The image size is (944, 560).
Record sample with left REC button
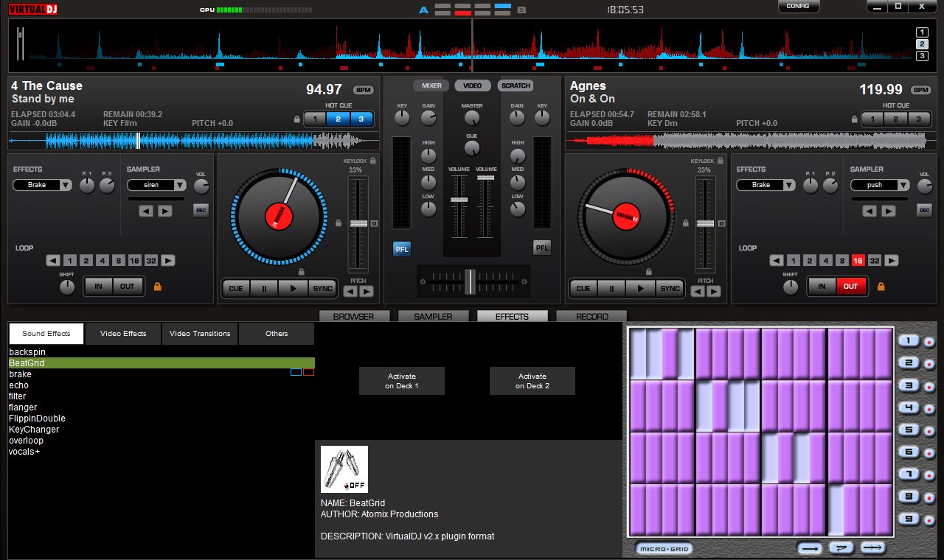(x=201, y=211)
